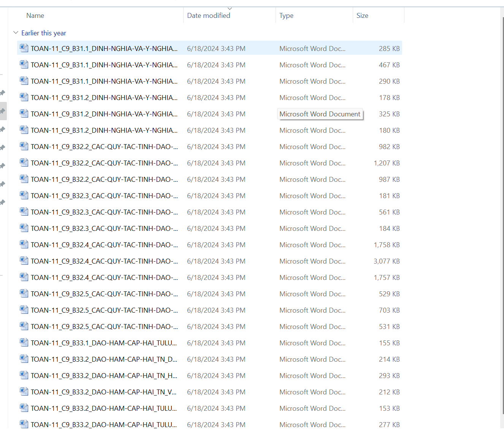Click the date cell of the 184 KB file
The height and width of the screenshot is (437, 504).
(216, 229)
